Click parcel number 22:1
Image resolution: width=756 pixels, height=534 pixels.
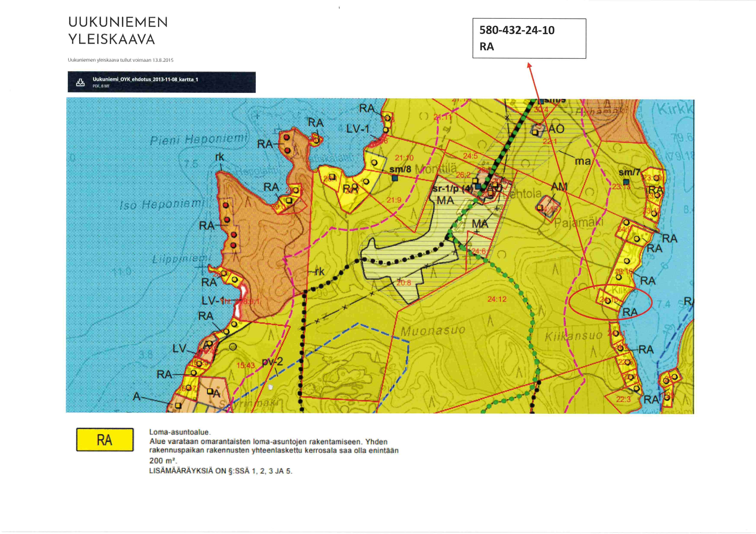tap(550, 141)
